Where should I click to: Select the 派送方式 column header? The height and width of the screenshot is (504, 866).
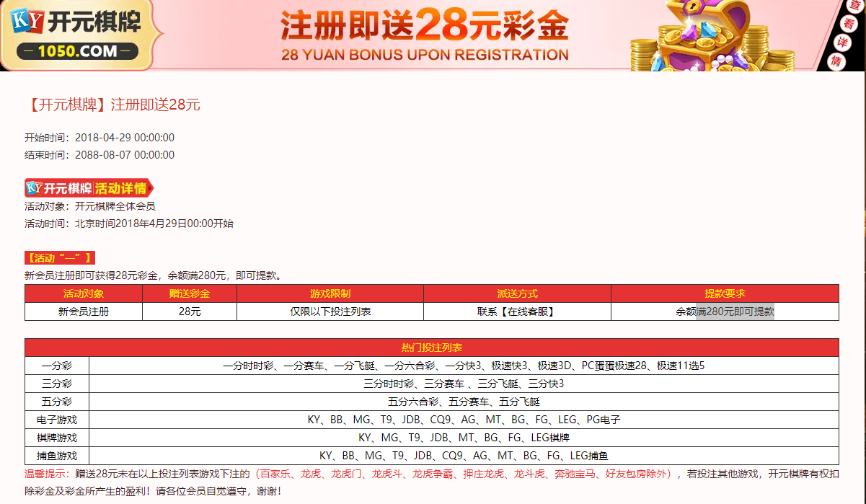(517, 293)
